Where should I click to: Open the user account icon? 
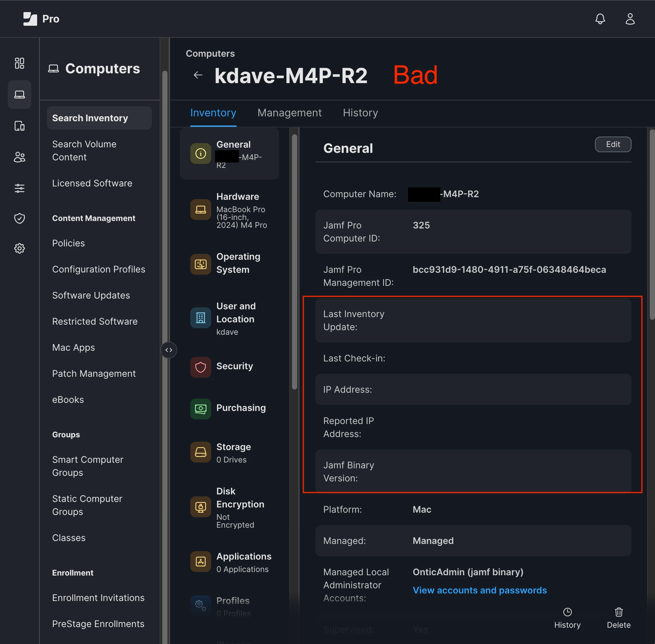pos(630,19)
